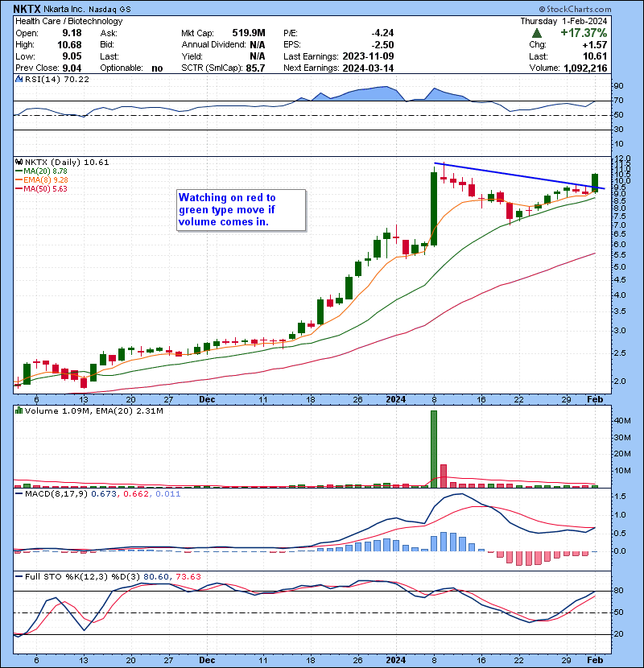Click the RSI panel line-chart icon
This screenshot has width=644, height=668.
(x=19, y=79)
